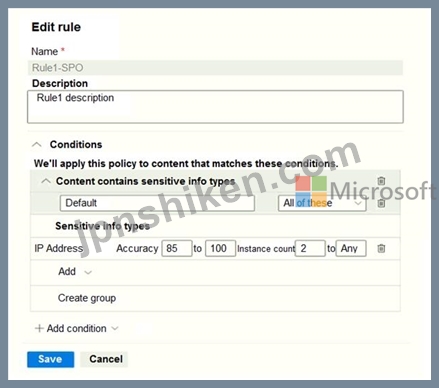Click the Create group link
Screen dimensions: 439x388
87,298
